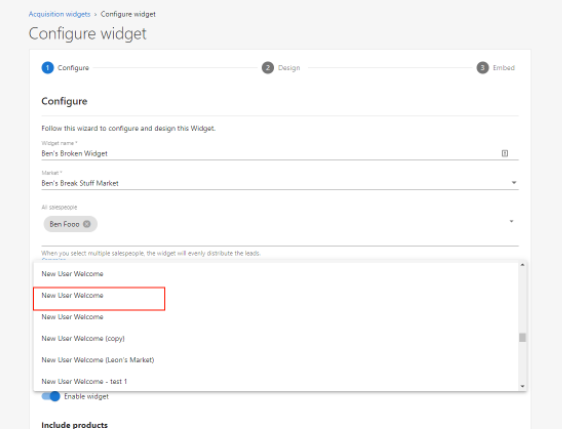The image size is (562, 432).
Task: Click the Embed step label
Action: tap(504, 68)
